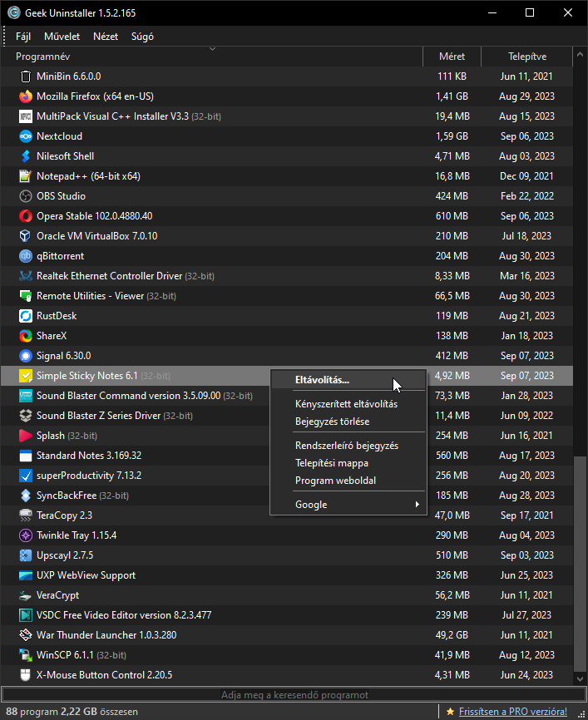Screen dimensions: 588x720
Task: Sort by the Méret column header
Action: pos(452,57)
